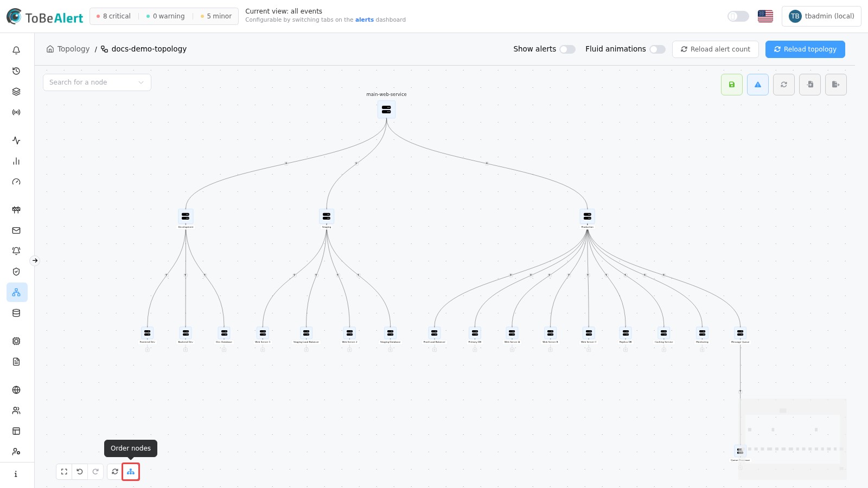Select the Development node
Image resolution: width=868 pixels, height=488 pixels.
(186, 217)
